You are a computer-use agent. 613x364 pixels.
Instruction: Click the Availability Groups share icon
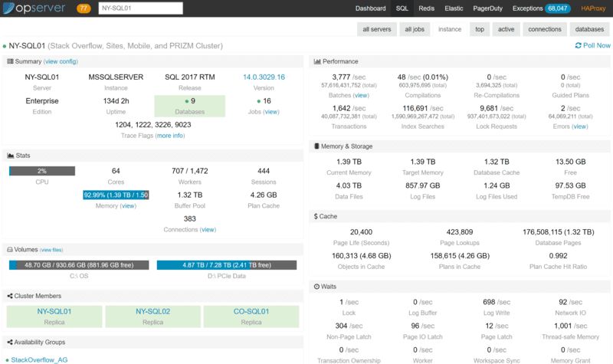10,342
